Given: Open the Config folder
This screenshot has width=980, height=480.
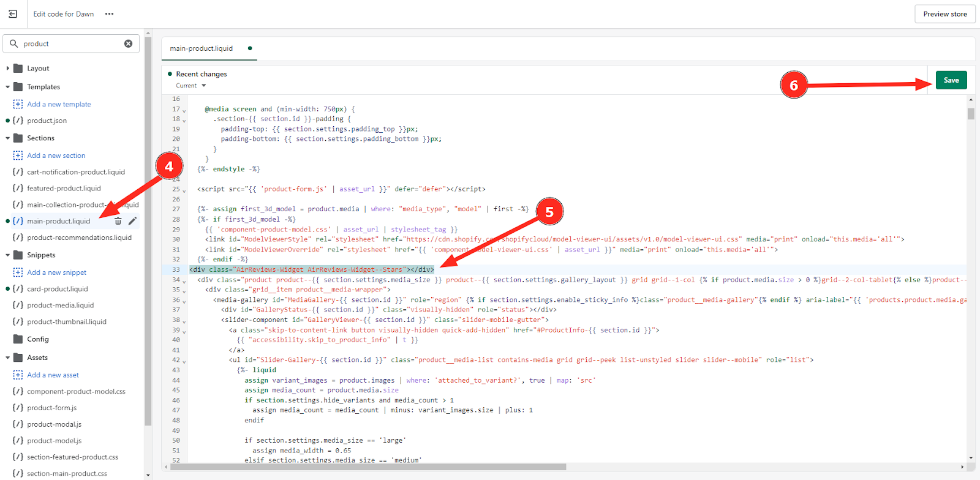Looking at the screenshot, I should tap(37, 339).
